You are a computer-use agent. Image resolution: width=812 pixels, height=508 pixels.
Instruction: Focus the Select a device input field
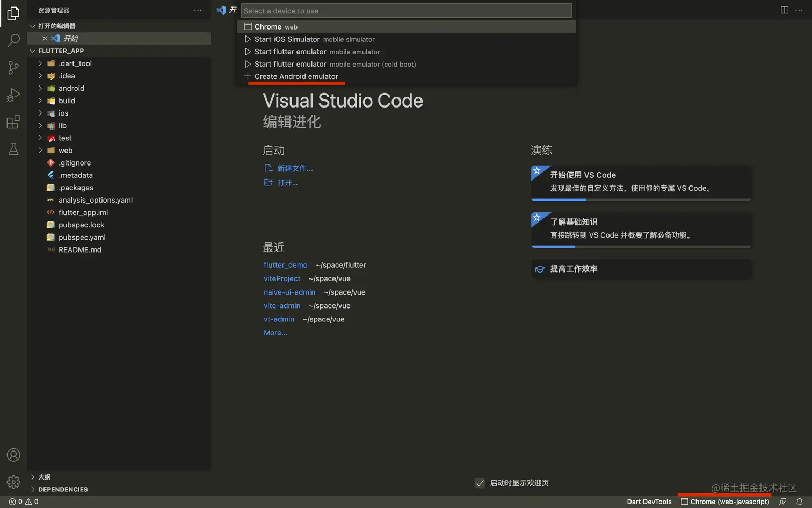(407, 11)
